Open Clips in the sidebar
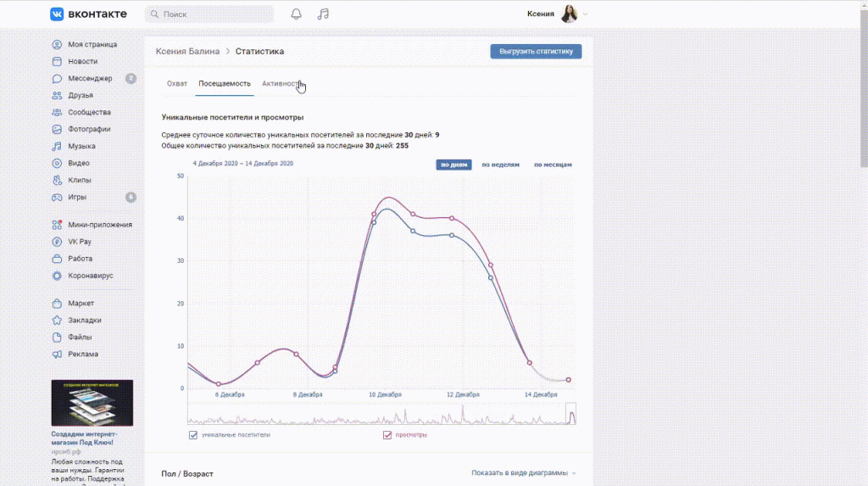The height and width of the screenshot is (486, 868). (x=80, y=180)
